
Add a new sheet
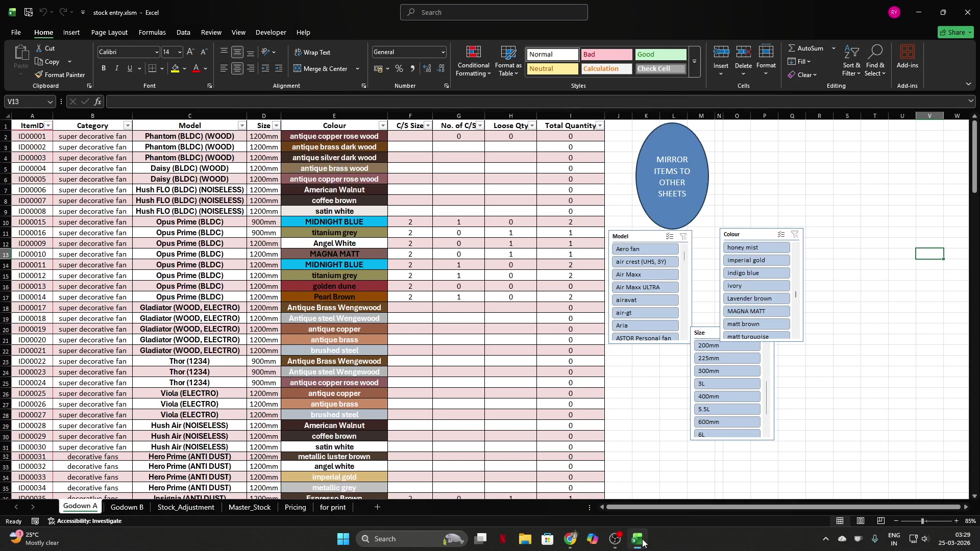pos(377,507)
